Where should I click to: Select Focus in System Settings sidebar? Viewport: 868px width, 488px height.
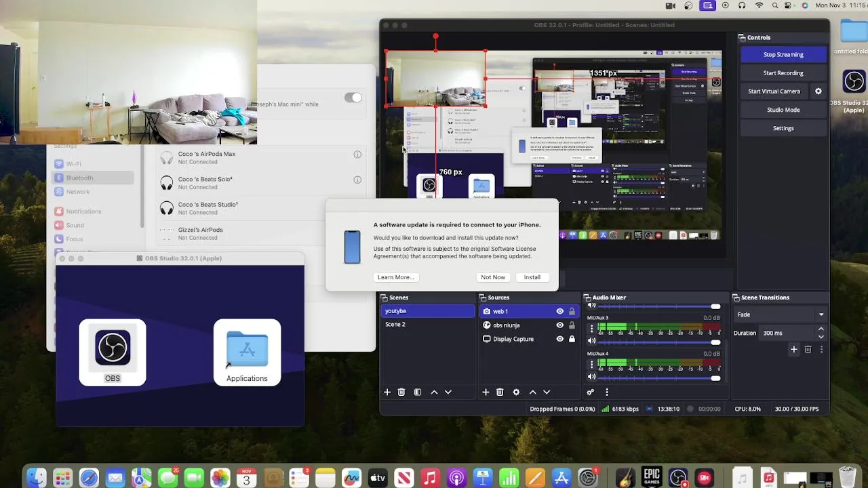pyautogui.click(x=94, y=239)
